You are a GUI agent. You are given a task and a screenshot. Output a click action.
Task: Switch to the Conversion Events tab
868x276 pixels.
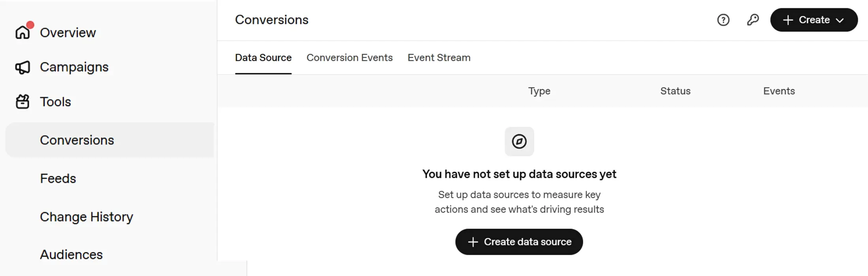click(350, 58)
